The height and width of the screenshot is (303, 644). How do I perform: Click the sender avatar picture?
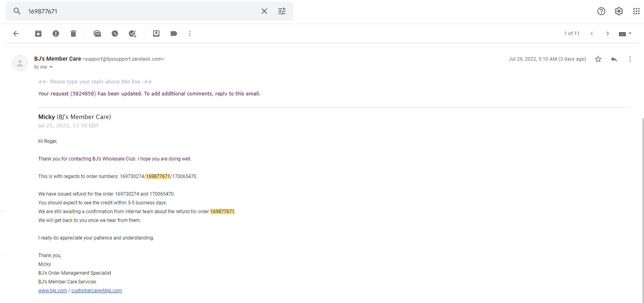coord(20,63)
